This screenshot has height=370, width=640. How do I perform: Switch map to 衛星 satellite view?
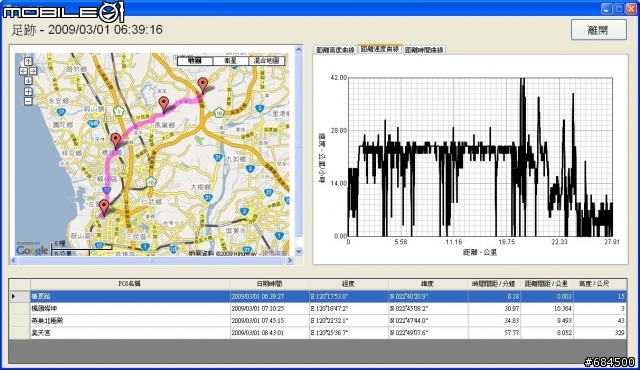click(x=231, y=61)
